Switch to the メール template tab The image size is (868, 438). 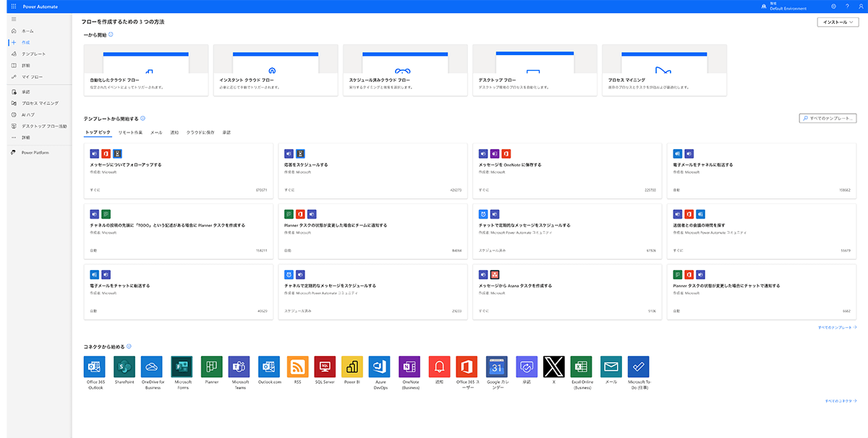[x=156, y=132]
